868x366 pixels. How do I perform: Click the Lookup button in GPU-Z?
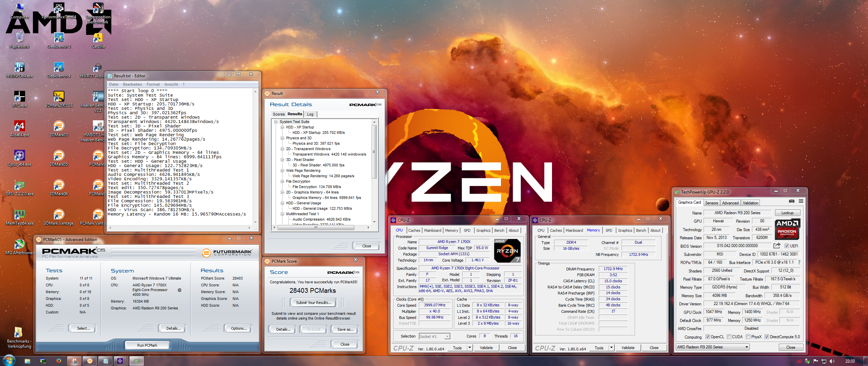pos(787,213)
